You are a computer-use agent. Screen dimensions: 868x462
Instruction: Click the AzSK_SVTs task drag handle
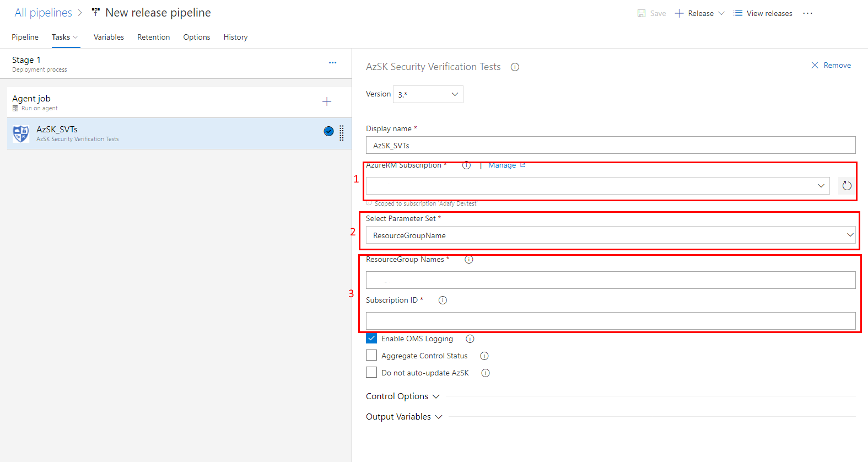tap(342, 133)
